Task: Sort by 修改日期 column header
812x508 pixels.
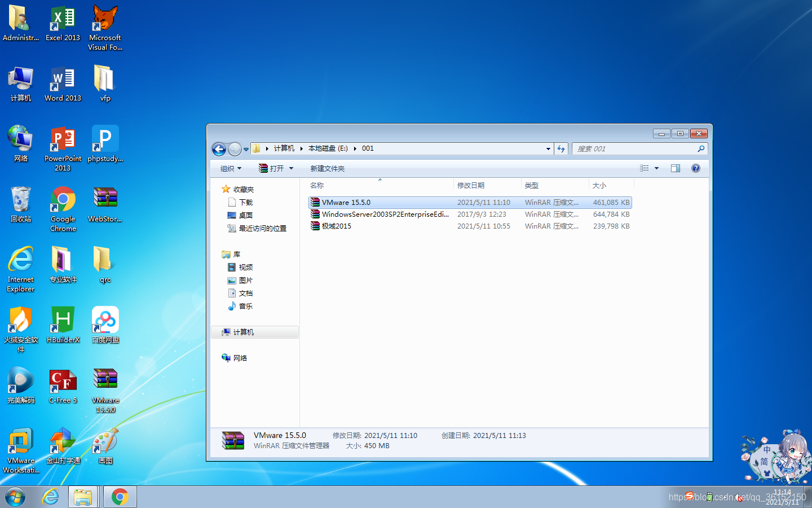Action: tap(487, 185)
